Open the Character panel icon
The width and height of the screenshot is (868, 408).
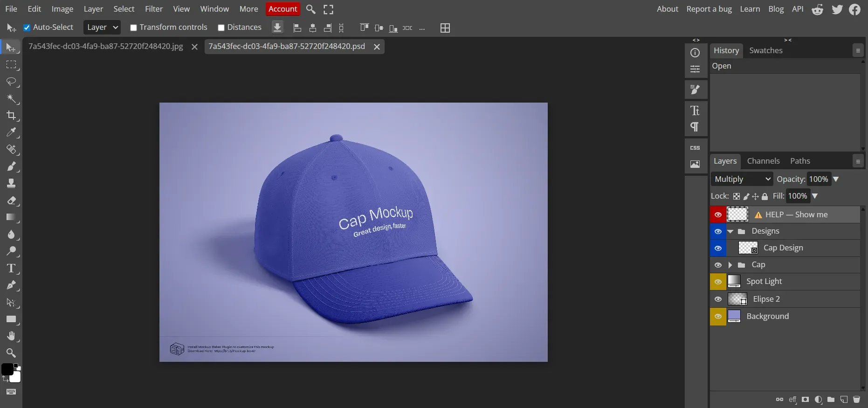tap(695, 111)
